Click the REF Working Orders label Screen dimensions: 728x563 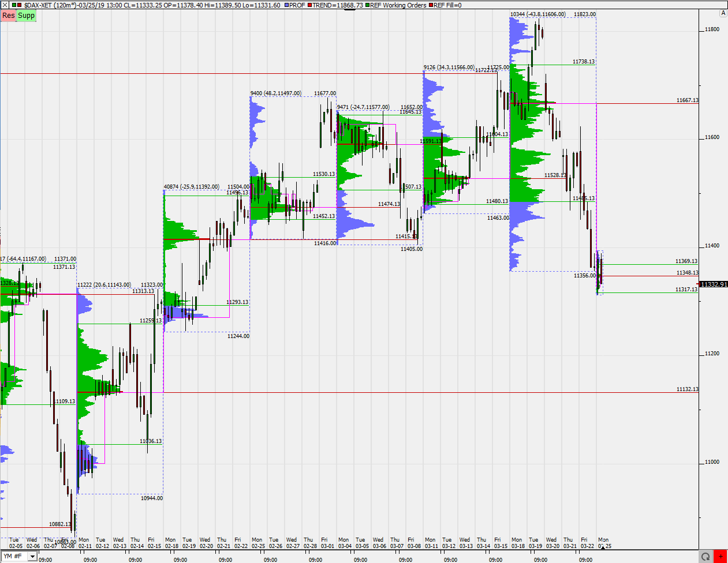(x=398, y=5)
